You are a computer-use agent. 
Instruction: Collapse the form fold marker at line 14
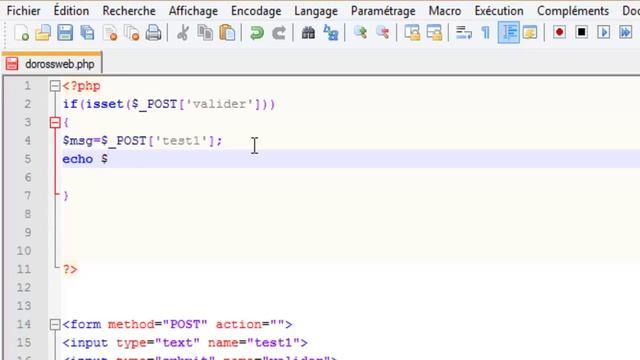tap(55, 324)
